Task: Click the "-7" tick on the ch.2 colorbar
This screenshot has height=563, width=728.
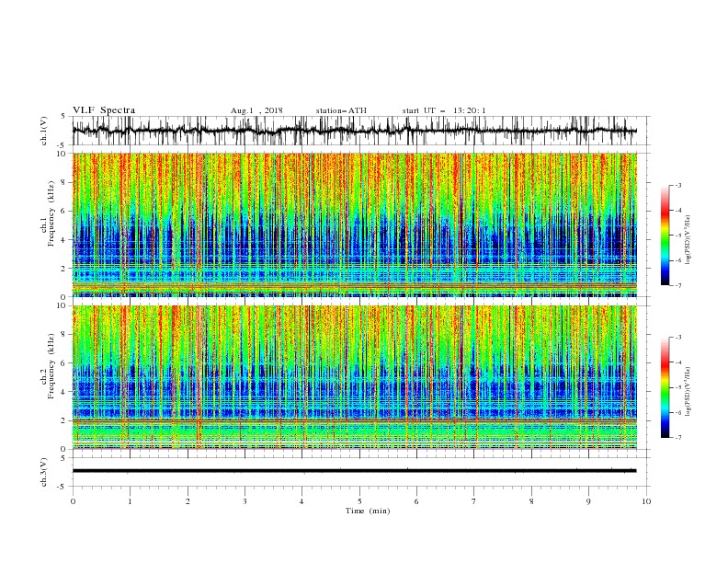Action: tap(677, 438)
